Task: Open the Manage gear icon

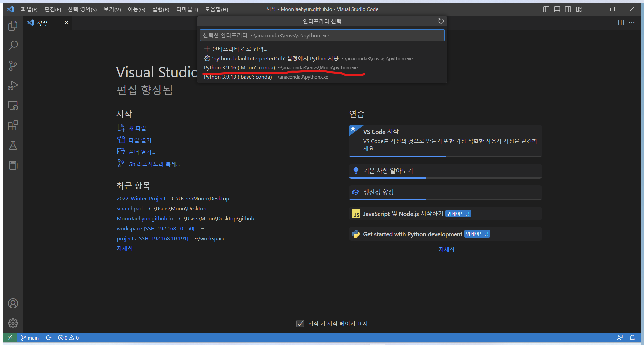Action: [x=13, y=323]
